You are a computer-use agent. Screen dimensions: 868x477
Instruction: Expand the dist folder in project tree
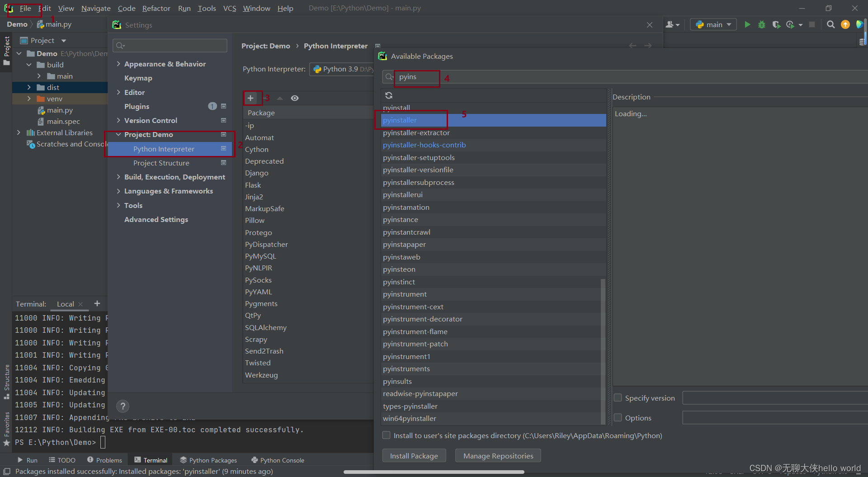(29, 87)
